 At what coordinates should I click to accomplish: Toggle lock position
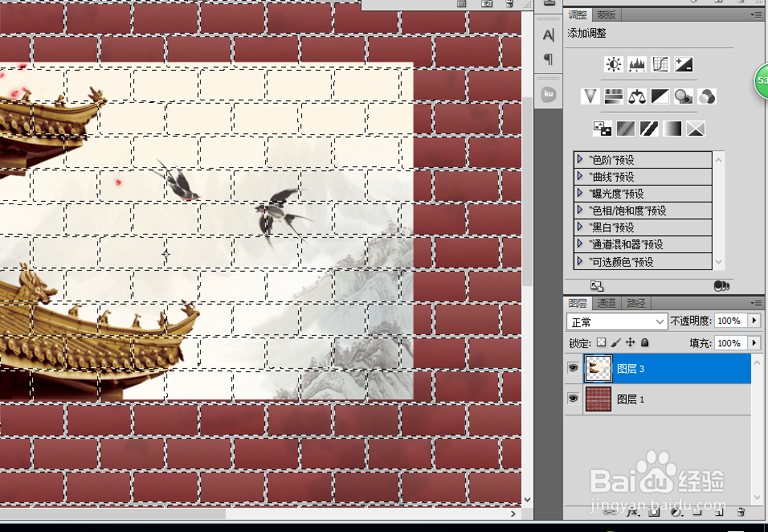[x=631, y=342]
